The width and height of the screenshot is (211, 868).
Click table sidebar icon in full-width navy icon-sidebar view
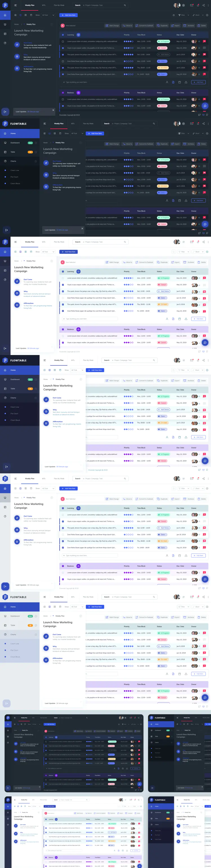click(5, 270)
